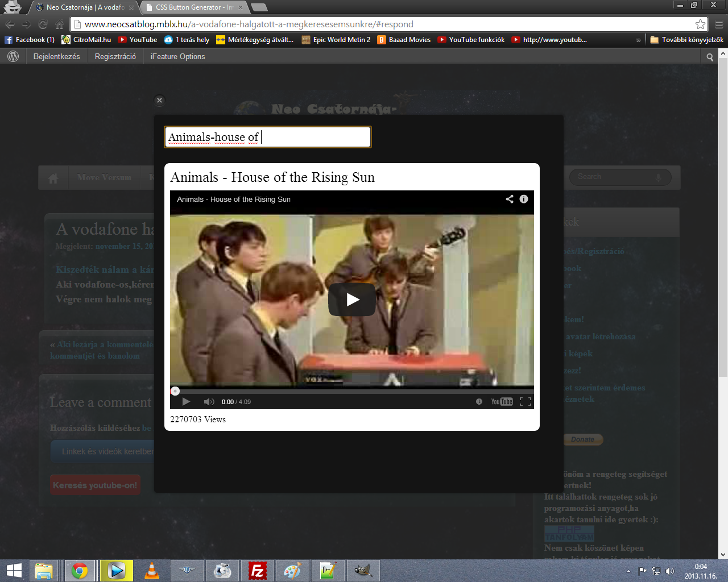Open YouTube funkciók bookmark
The height and width of the screenshot is (582, 728).
coord(471,40)
